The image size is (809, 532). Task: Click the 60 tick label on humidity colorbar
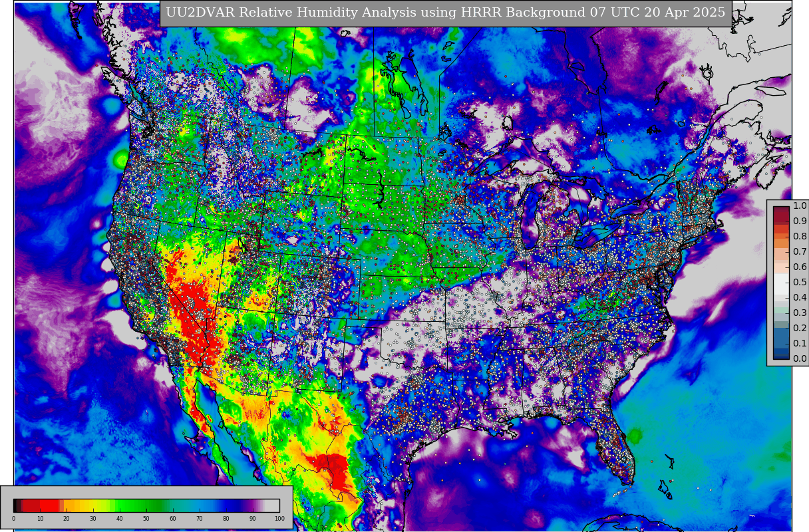[x=173, y=519]
